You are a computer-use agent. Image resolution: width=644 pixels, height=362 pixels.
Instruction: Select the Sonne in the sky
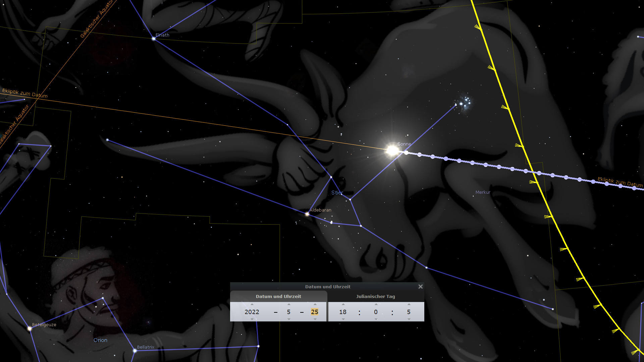tap(392, 150)
